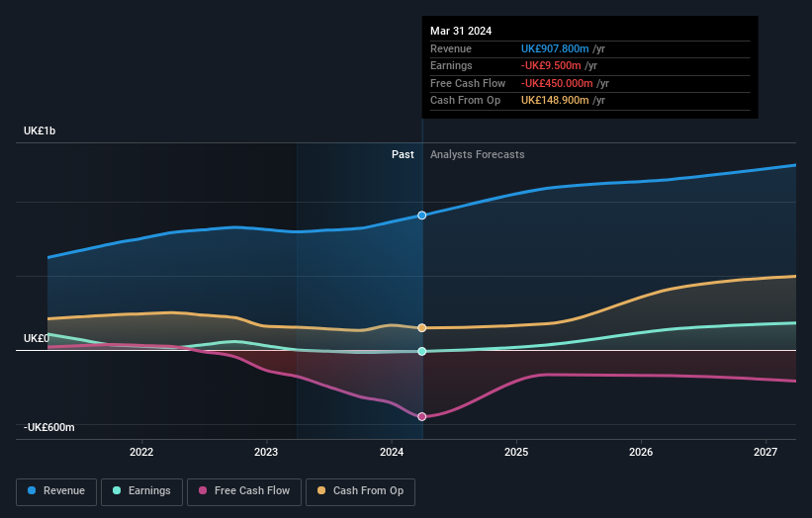Image resolution: width=812 pixels, height=518 pixels.
Task: Toggle the Cash From Op legend series
Action: coord(360,491)
